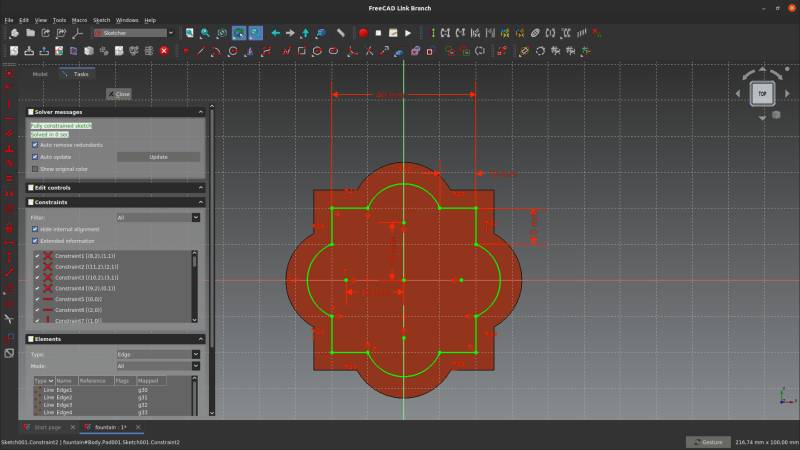Open the Help menu

click(x=150, y=20)
